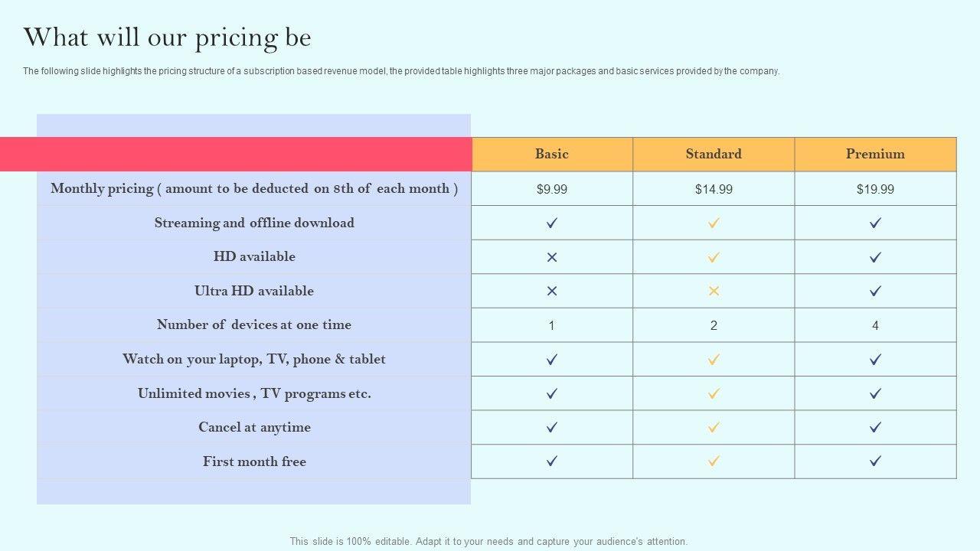The image size is (980, 551).
Task: Click the Monthly pricing row label
Action: click(x=254, y=188)
